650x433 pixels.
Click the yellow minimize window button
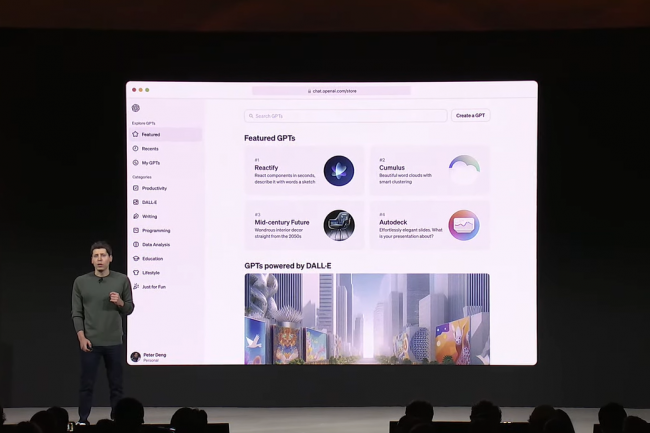[141, 90]
